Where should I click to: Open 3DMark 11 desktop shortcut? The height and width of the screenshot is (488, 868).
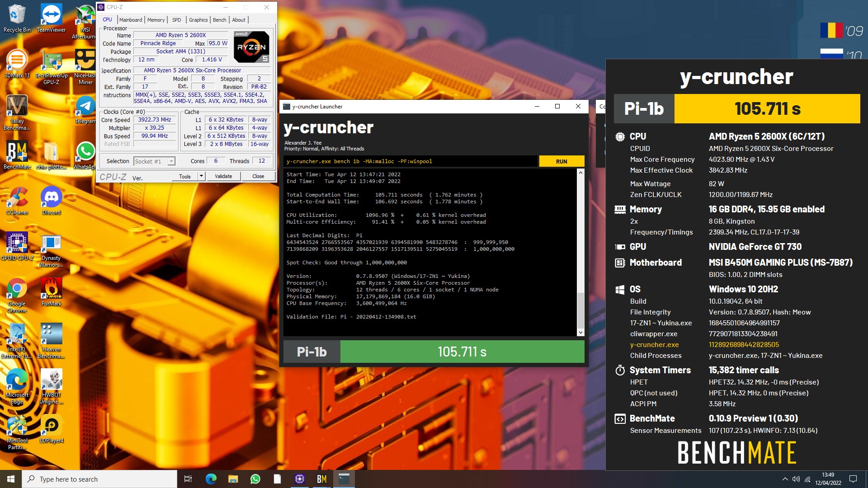tap(17, 64)
